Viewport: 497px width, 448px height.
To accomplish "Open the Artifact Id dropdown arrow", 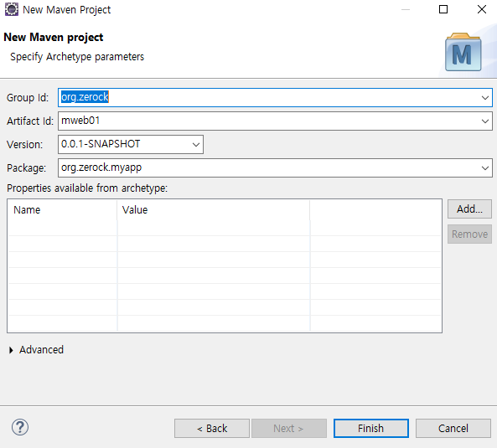I will pyautogui.click(x=485, y=121).
